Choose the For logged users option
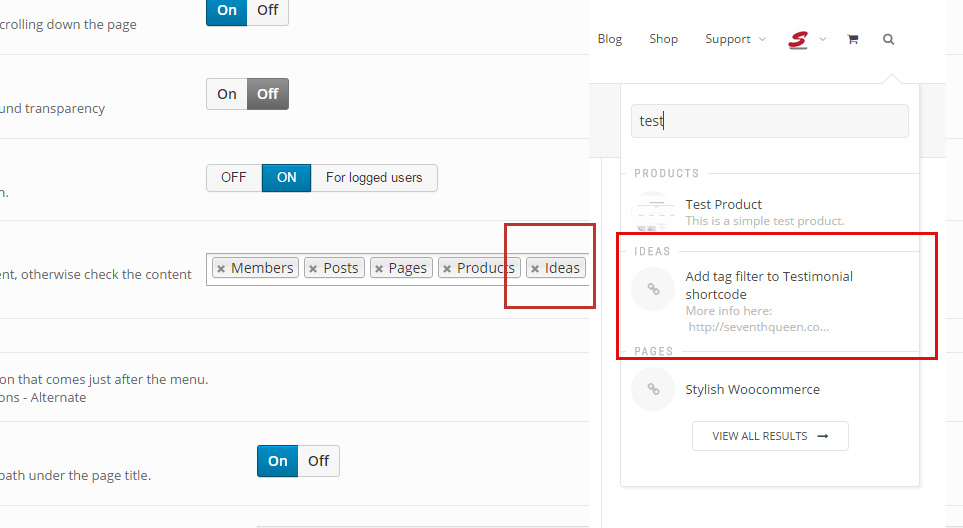Viewport: 963px width, 528px height. [x=374, y=178]
